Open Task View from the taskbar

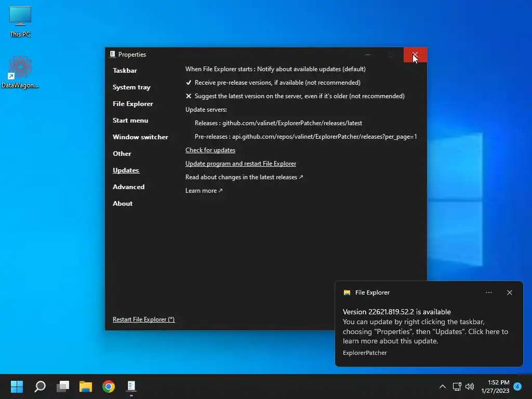(63, 387)
